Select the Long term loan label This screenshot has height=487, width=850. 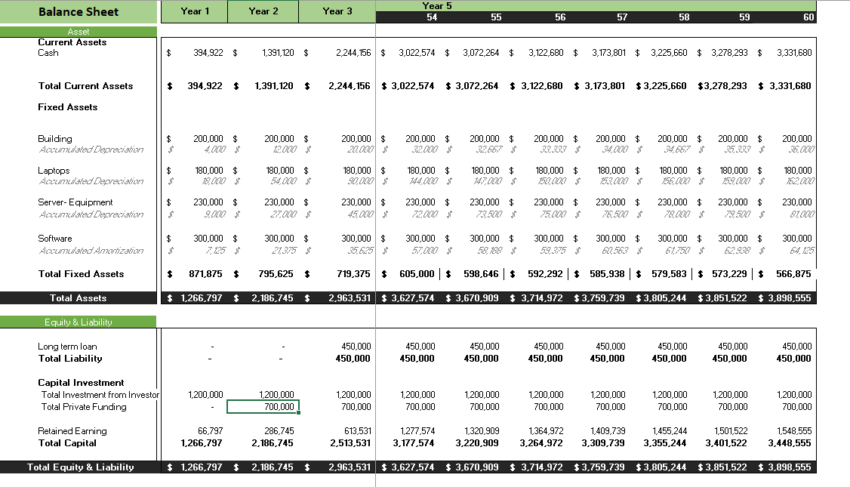pyautogui.click(x=67, y=347)
